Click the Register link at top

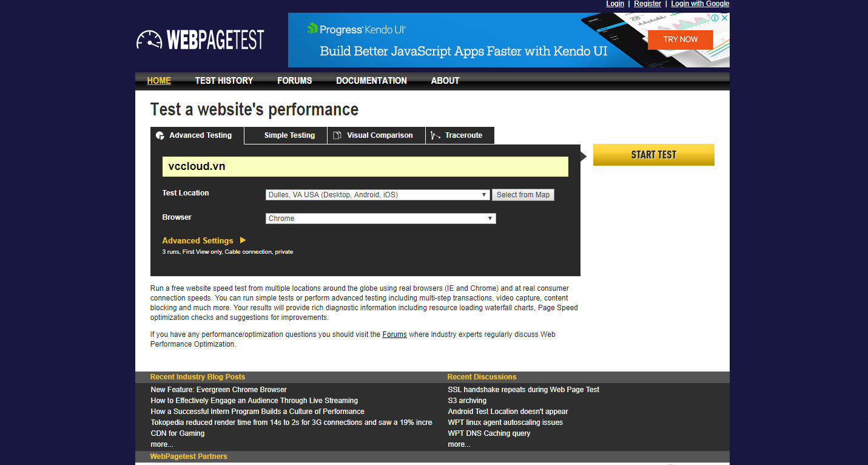[x=647, y=4]
